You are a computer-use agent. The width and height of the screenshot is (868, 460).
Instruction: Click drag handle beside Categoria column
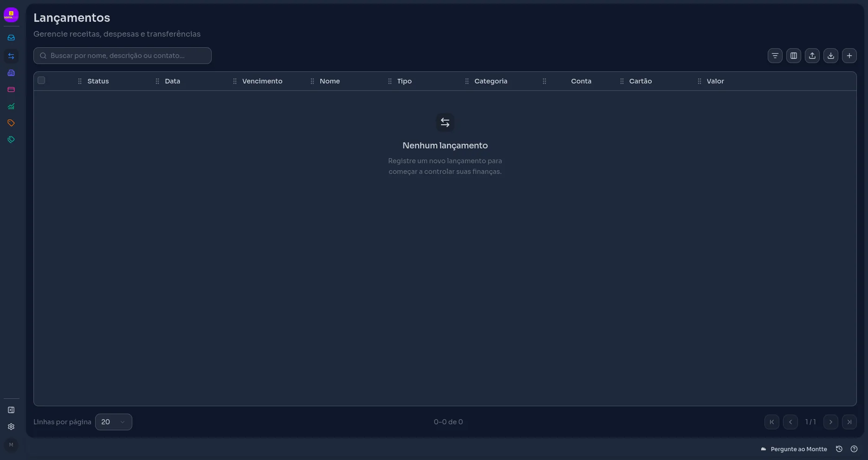[467, 81]
